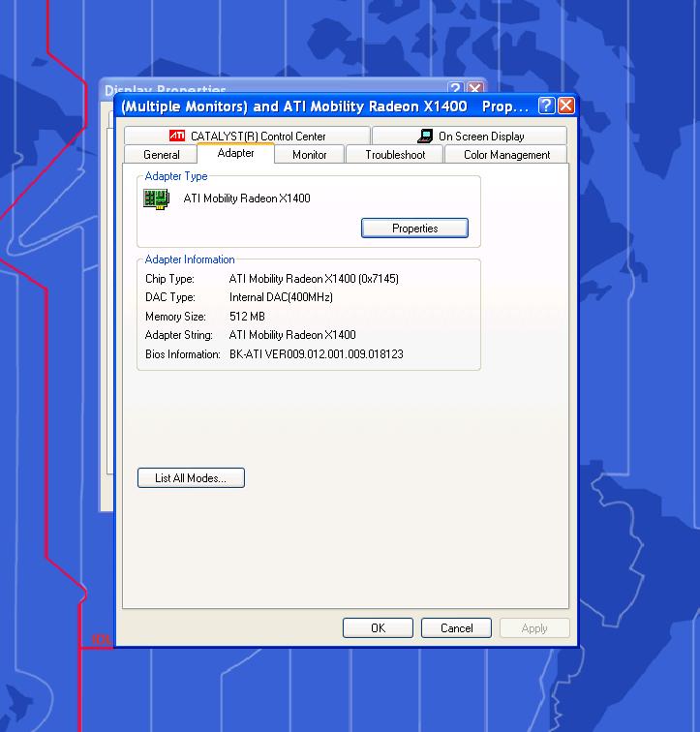Open the Color Management tab
Viewport: 700px width, 732px height.
point(506,155)
